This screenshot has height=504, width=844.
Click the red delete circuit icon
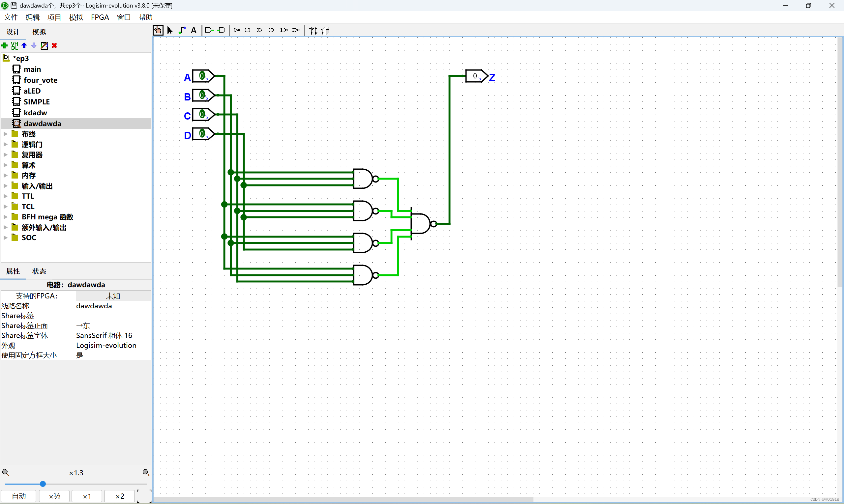[54, 45]
